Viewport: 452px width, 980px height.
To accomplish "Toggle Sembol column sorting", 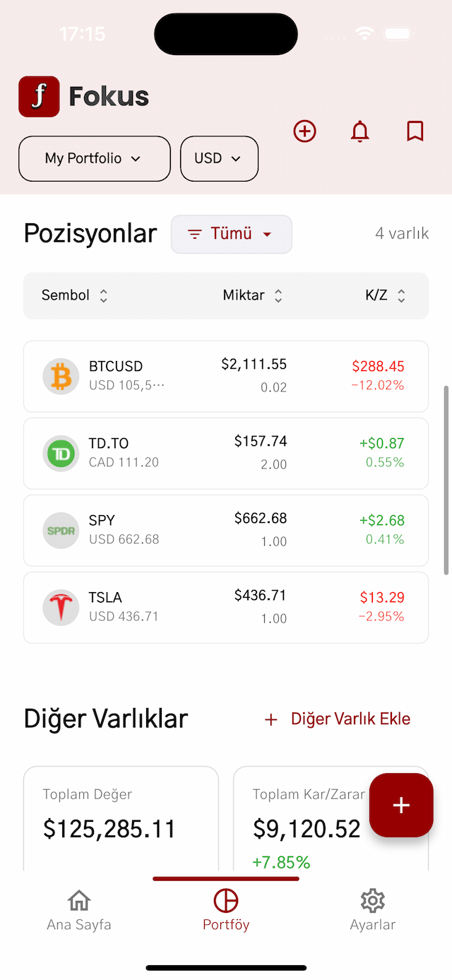I will pyautogui.click(x=73, y=295).
